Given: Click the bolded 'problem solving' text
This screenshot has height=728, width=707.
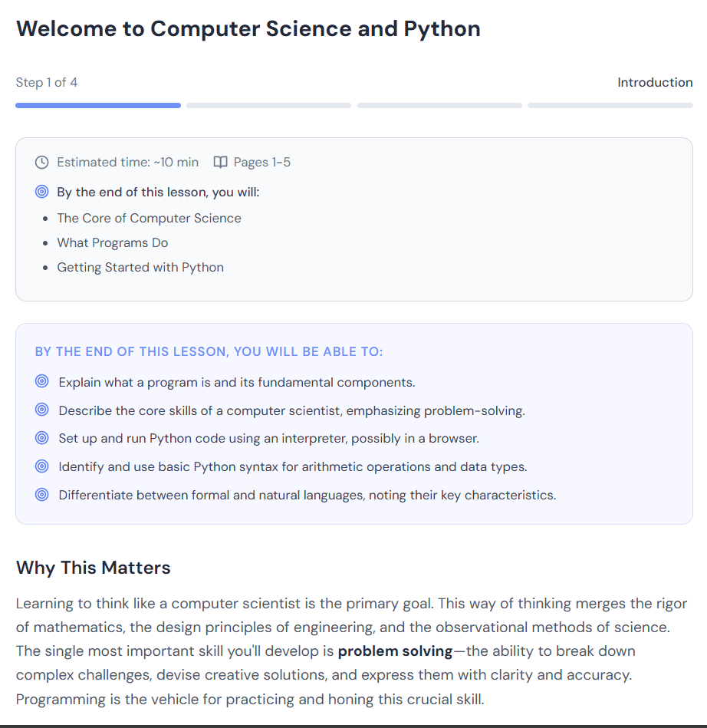Looking at the screenshot, I should tap(395, 651).
